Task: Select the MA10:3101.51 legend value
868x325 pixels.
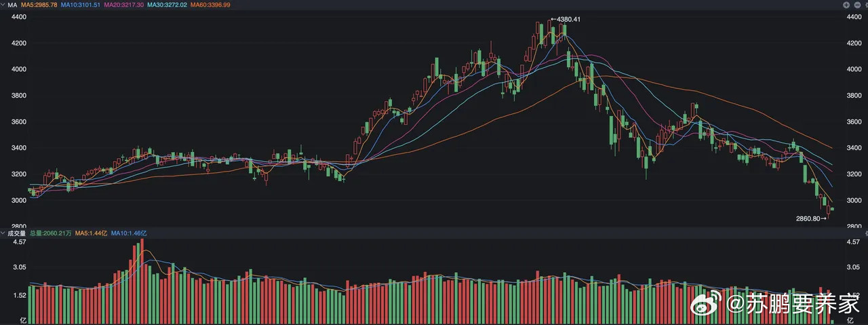Action: point(81,5)
